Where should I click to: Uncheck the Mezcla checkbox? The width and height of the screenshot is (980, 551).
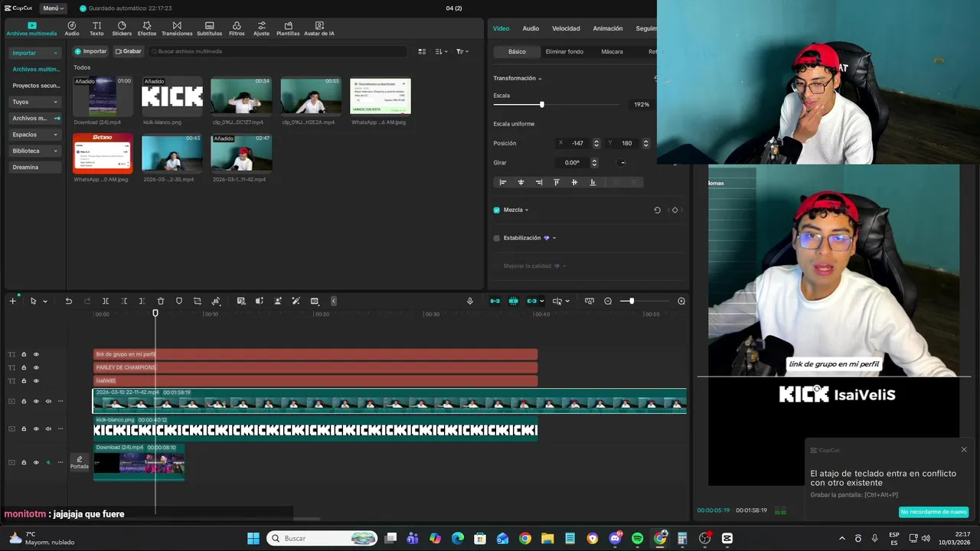(x=497, y=210)
